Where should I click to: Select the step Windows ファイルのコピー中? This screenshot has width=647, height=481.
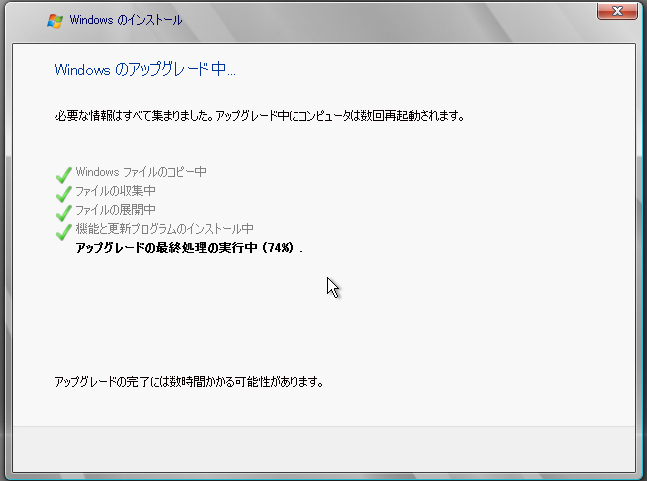tap(141, 172)
